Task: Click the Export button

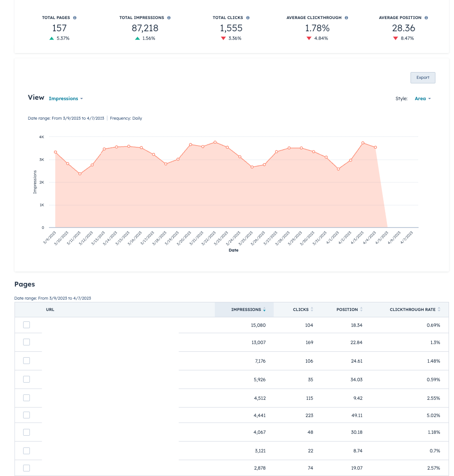Action: coord(422,78)
